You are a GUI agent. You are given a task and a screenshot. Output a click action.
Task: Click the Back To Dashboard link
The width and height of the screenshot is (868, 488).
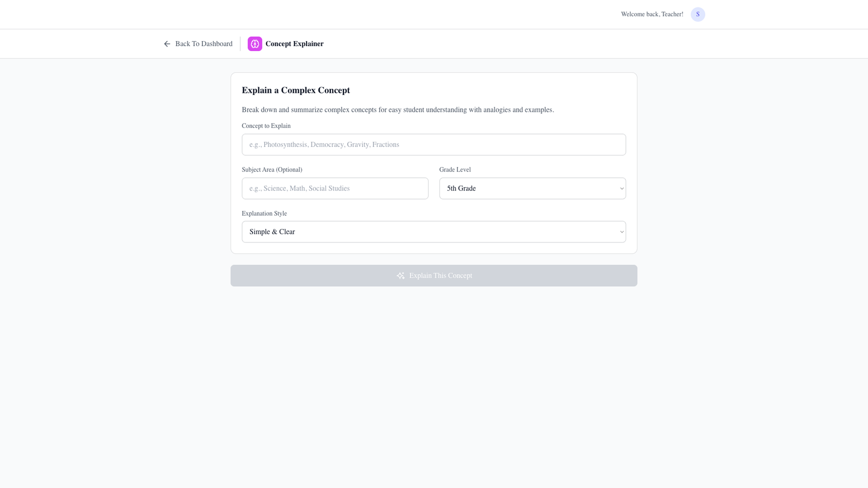(203, 43)
